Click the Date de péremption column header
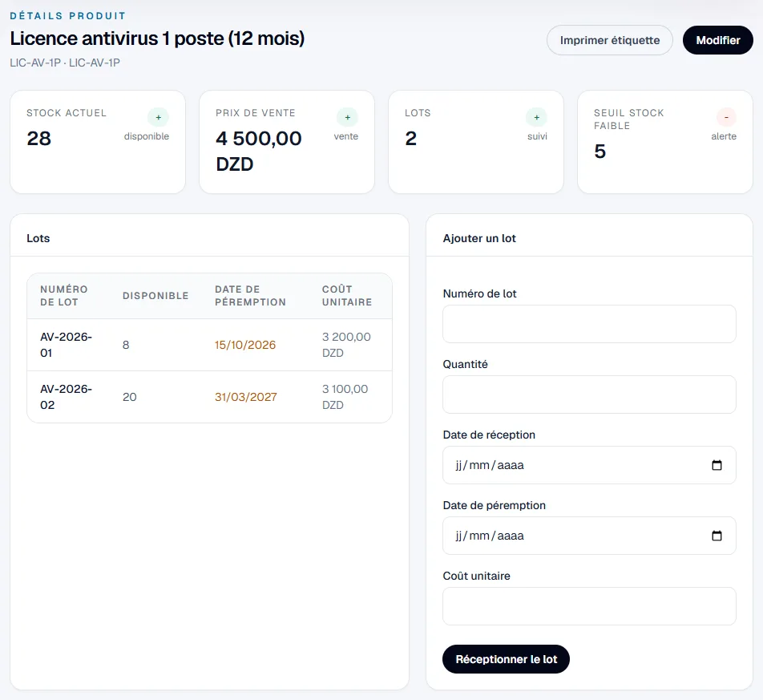Screen dimensions: 763x700 250,296
